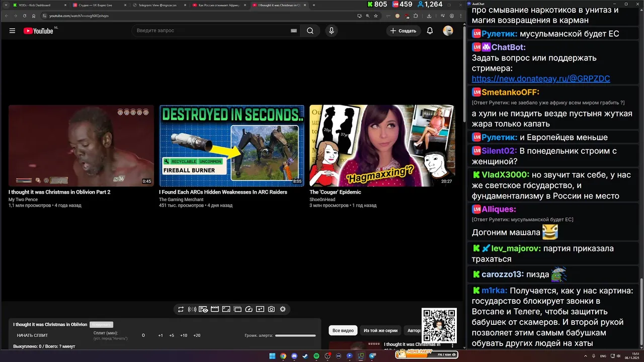This screenshot has width=644, height=362.
Task: Open Christmas in Oblivion Part 2 thumbnail
Action: pos(81,145)
